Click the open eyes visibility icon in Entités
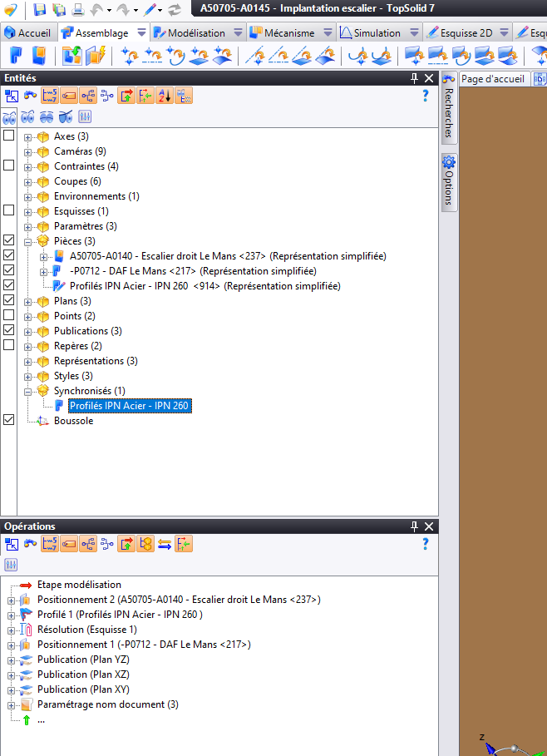The height and width of the screenshot is (756, 547). pos(27,116)
